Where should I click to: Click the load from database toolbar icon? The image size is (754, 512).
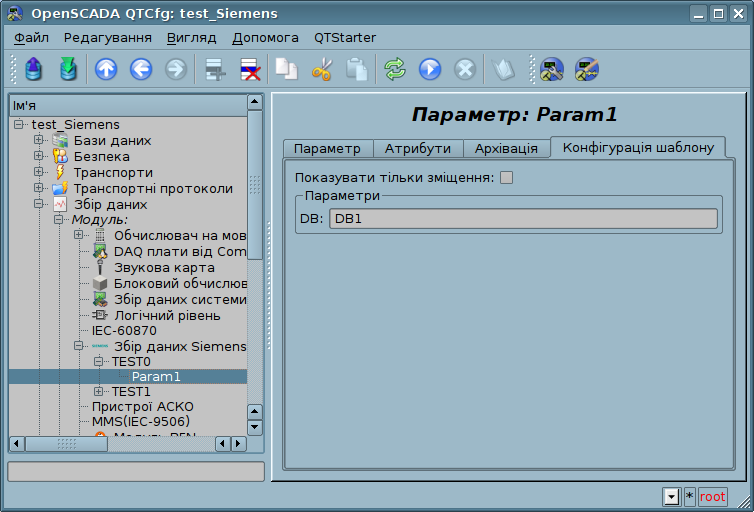35,69
